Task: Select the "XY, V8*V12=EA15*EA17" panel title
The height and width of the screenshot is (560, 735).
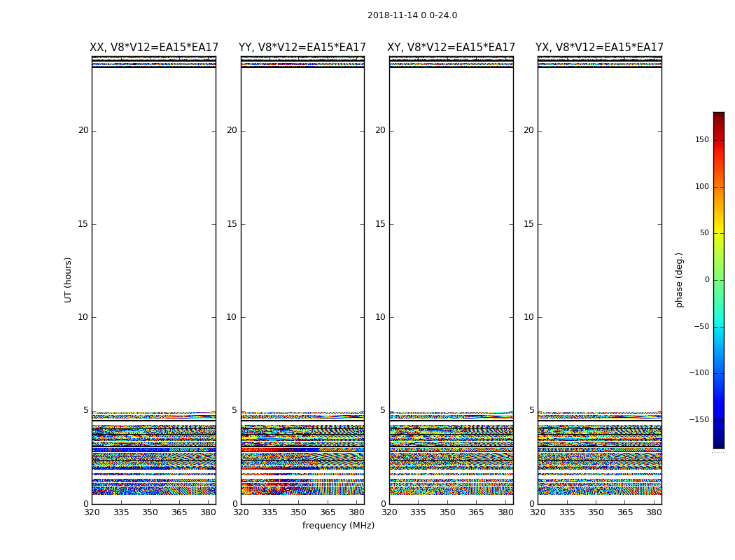Action: click(451, 48)
